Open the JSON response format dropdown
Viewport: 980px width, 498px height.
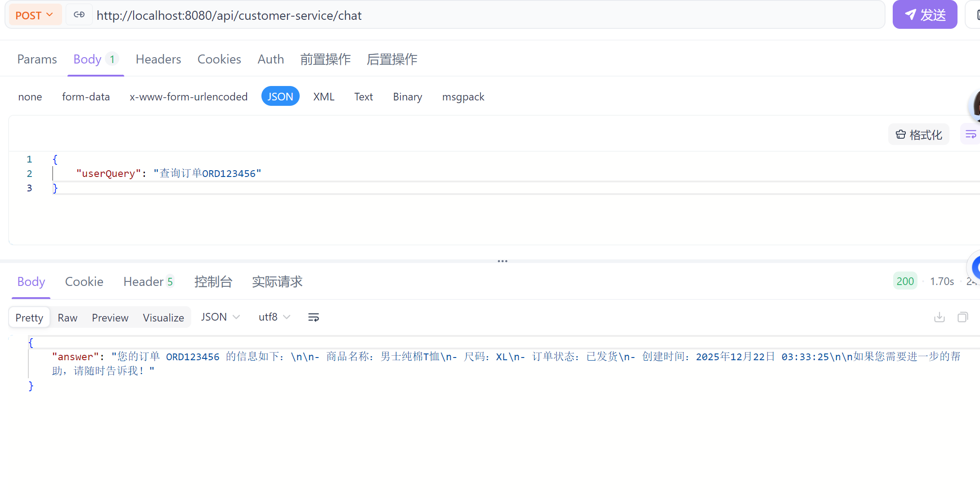pos(220,317)
